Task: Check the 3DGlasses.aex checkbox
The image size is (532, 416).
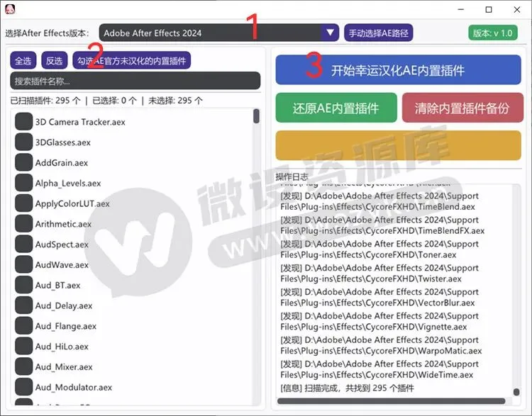Action: 23,142
